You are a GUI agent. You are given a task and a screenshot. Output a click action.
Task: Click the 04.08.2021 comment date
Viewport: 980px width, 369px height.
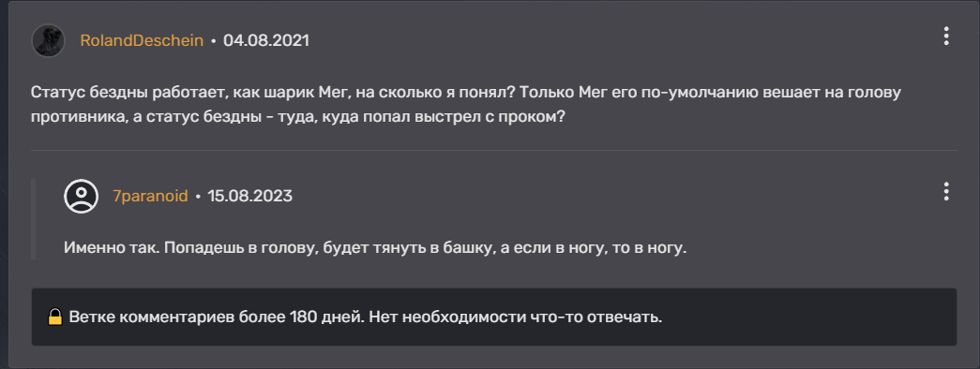[x=266, y=40]
